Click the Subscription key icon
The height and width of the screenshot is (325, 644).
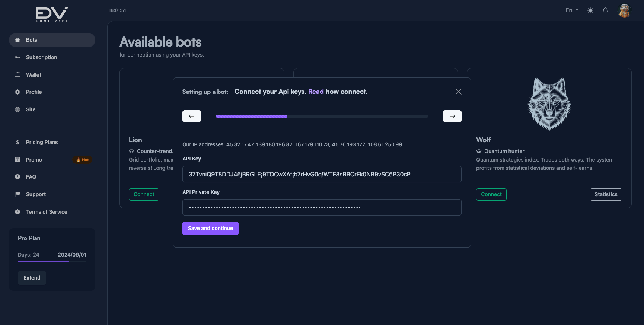click(x=17, y=57)
